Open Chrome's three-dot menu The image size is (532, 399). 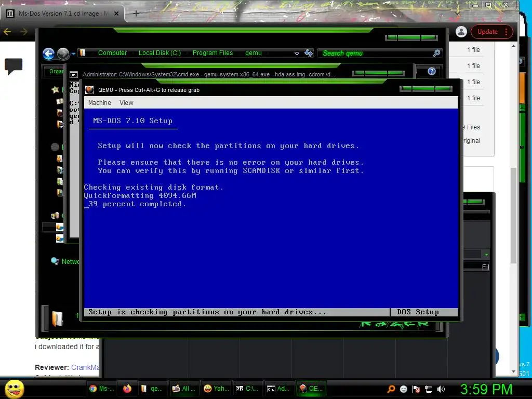click(506, 32)
